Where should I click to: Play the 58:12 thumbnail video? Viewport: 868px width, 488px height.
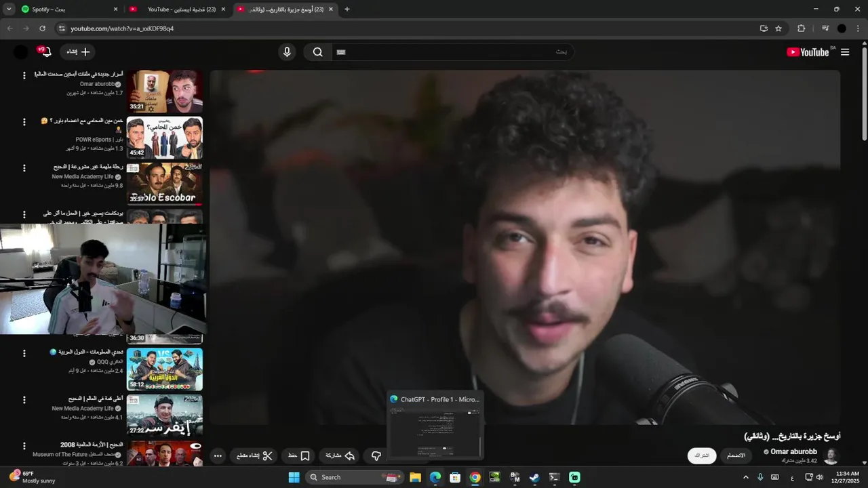point(165,369)
